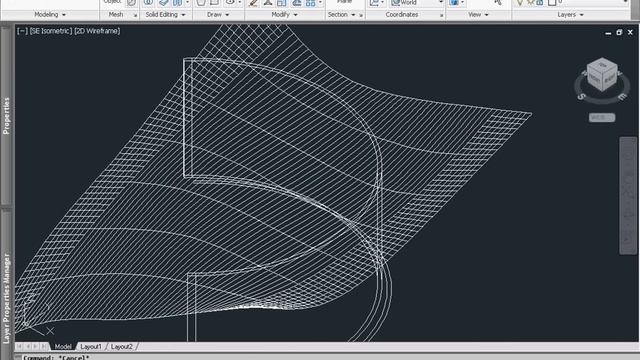This screenshot has height=360, width=640.
Task: Close the drawing viewport window
Action: tap(630, 32)
